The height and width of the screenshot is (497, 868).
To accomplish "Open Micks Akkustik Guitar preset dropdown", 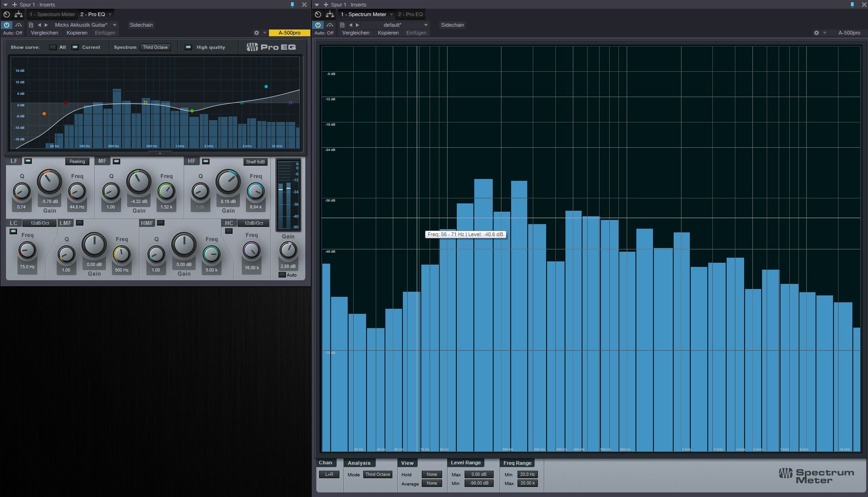I will click(85, 25).
